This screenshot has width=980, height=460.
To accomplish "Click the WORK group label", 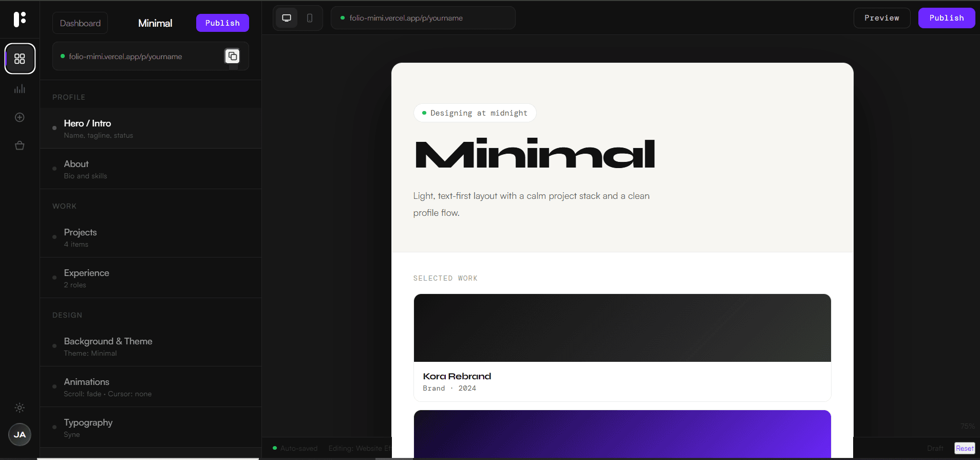I will pos(64,206).
